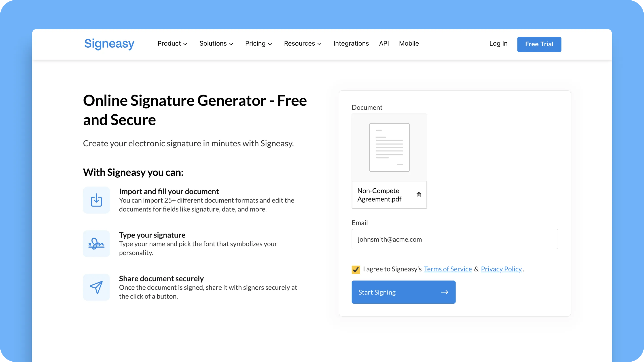The height and width of the screenshot is (362, 644).
Task: Navigate to the Mobile section
Action: [409, 44]
